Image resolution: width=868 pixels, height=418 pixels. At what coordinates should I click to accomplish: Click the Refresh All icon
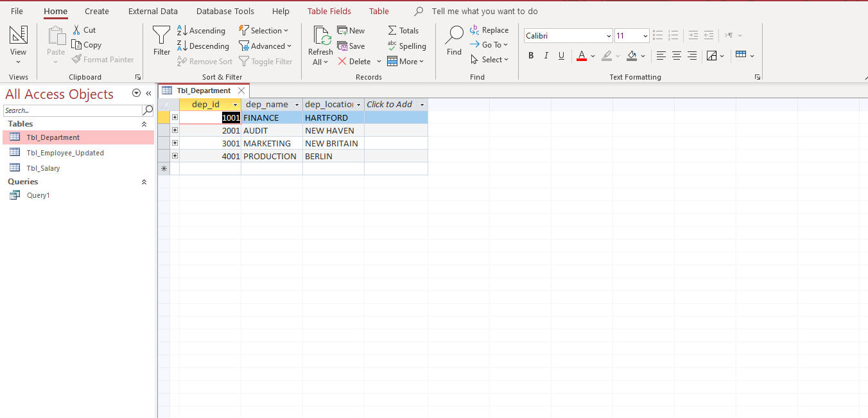point(320,37)
